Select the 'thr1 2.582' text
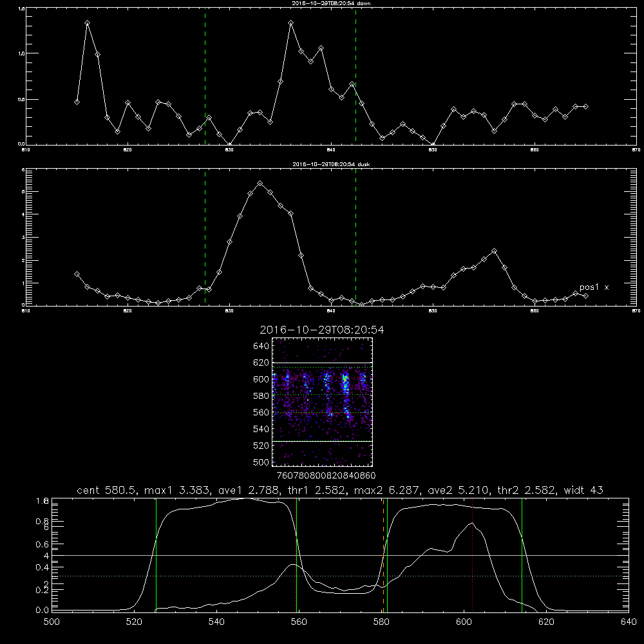 317,490
